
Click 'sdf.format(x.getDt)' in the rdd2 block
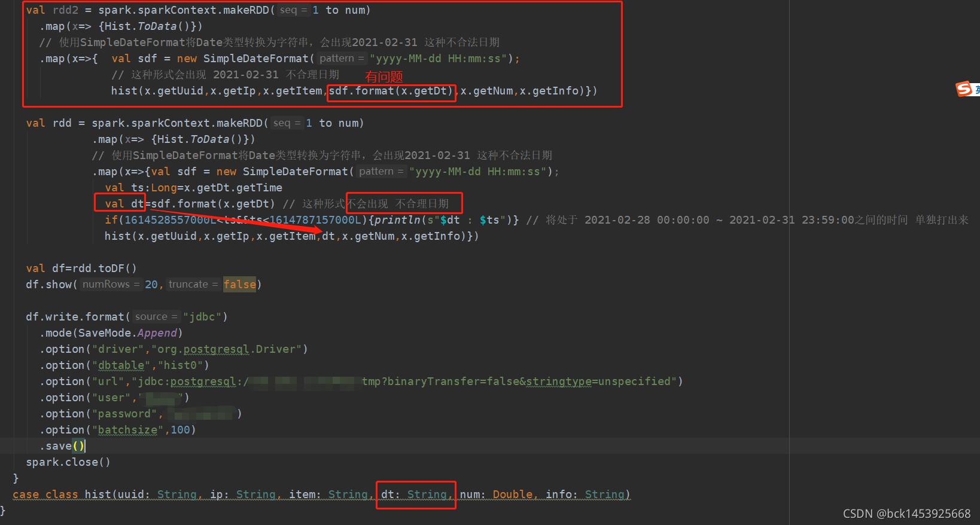coord(391,91)
